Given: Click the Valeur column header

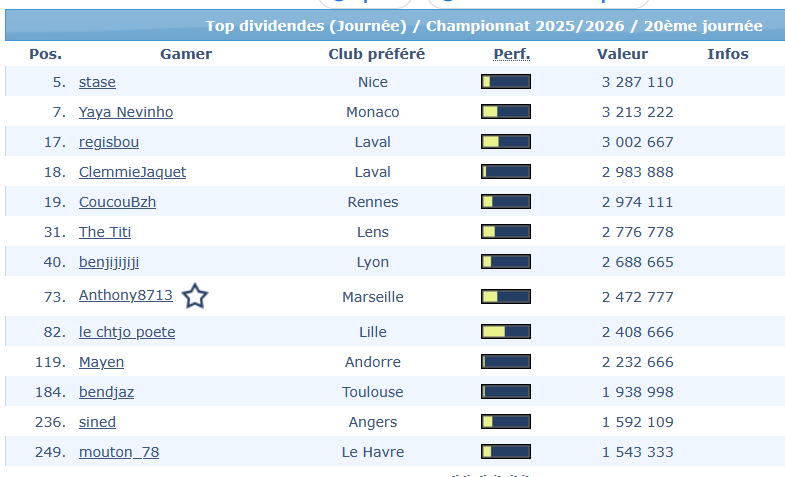Looking at the screenshot, I should [x=622, y=54].
